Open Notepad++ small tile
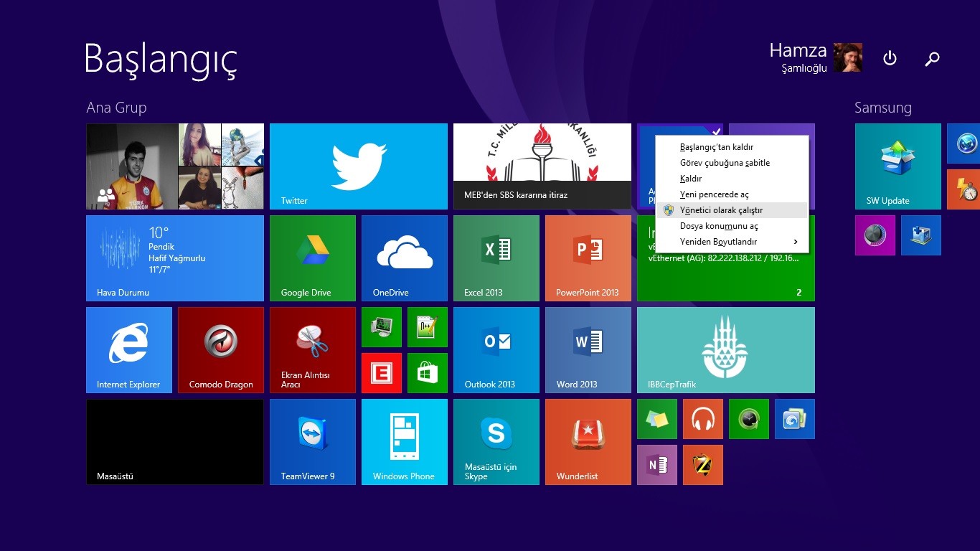Image resolution: width=980 pixels, height=551 pixels. [x=427, y=327]
